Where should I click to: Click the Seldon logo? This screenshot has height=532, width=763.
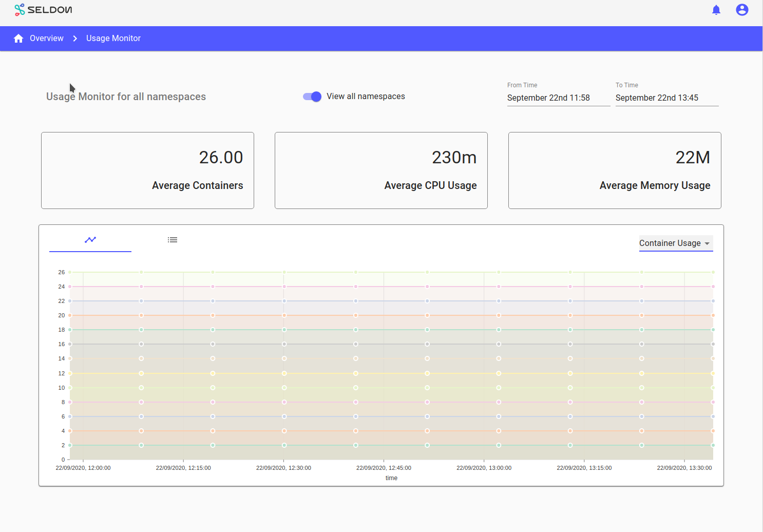click(43, 10)
